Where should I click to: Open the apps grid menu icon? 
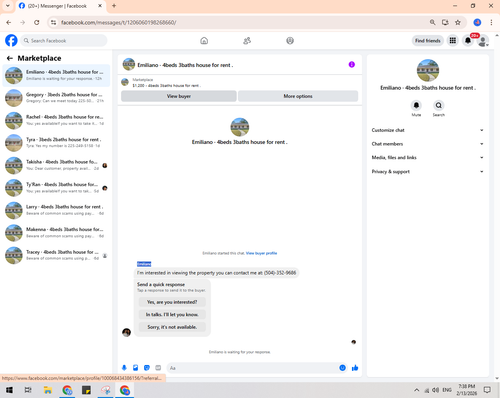coord(453,41)
